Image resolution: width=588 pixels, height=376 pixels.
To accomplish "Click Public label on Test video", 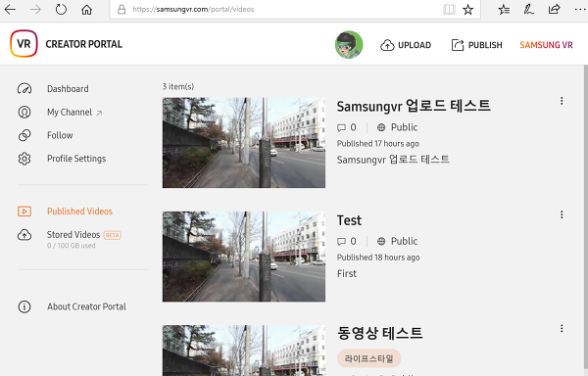I will (404, 241).
